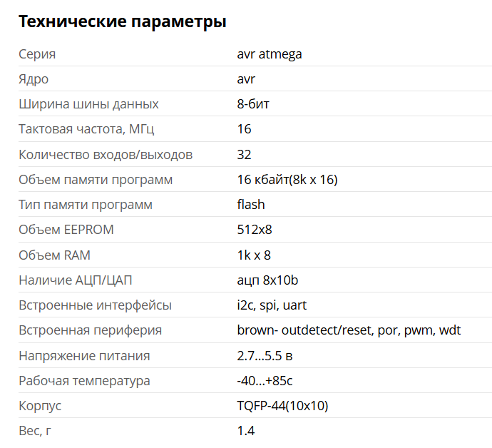Click the 'Тактовая частота, МГц' label
The height and width of the screenshot is (448, 492).
click(86, 129)
